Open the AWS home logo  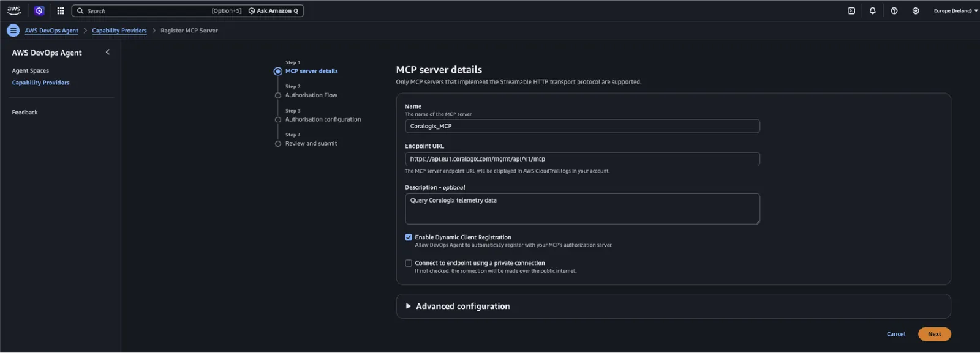(13, 10)
